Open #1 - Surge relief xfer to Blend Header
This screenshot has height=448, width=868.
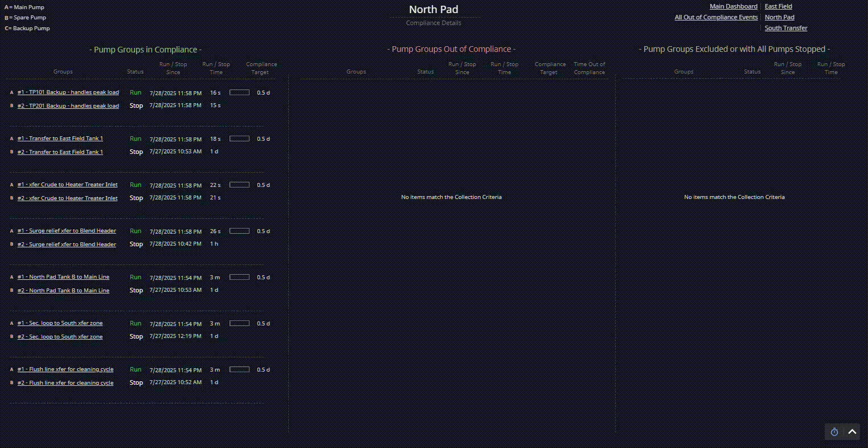click(x=67, y=231)
